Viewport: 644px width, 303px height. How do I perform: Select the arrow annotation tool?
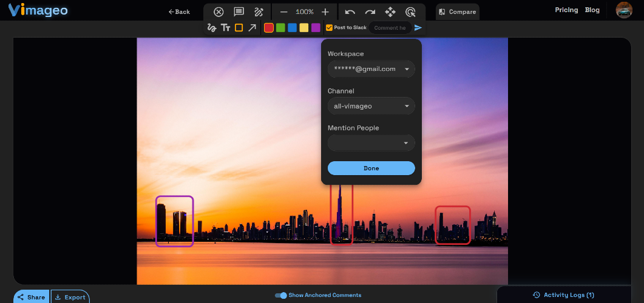point(252,28)
